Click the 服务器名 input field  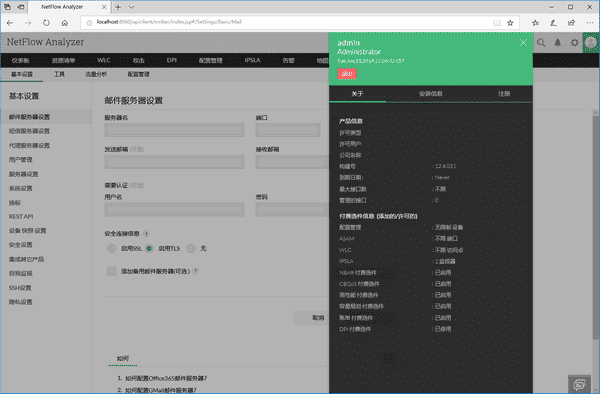pos(174,130)
